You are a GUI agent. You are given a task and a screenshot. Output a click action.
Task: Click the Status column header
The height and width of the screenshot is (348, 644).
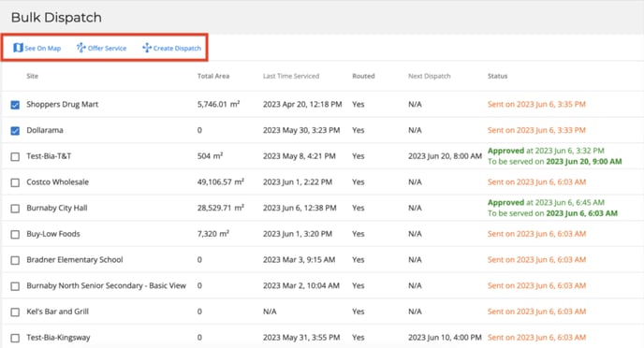[x=497, y=76]
